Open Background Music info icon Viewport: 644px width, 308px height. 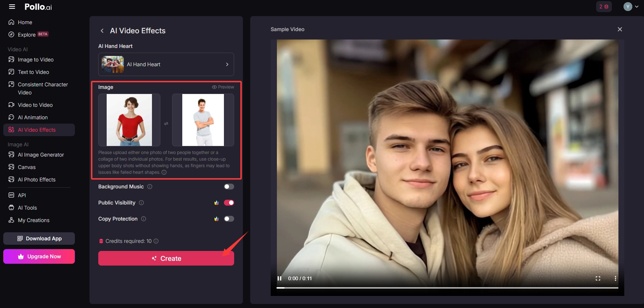point(150,187)
